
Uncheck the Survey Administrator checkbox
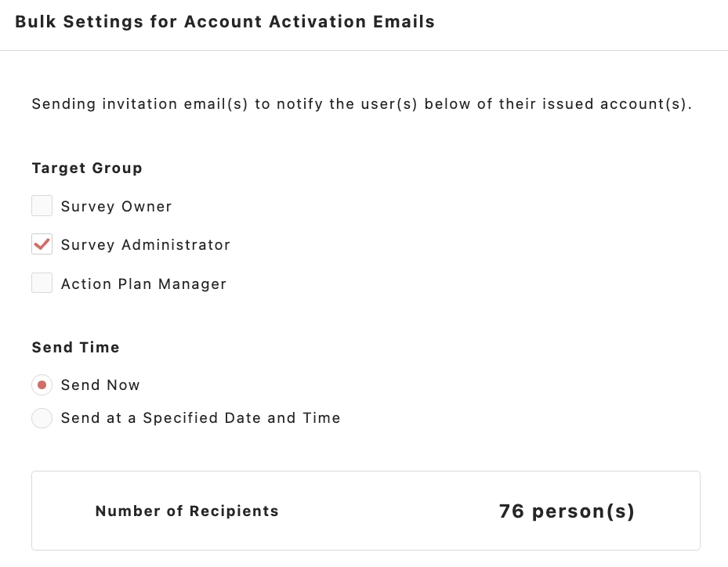click(x=42, y=245)
